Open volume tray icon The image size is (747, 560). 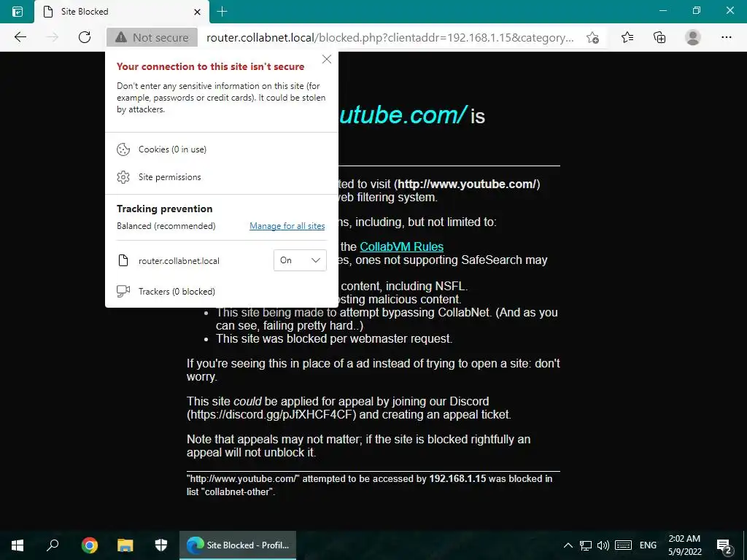(x=603, y=545)
